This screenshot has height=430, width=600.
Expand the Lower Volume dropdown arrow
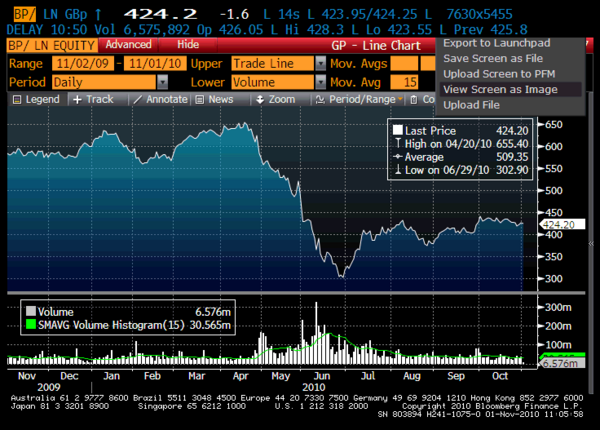click(x=321, y=82)
